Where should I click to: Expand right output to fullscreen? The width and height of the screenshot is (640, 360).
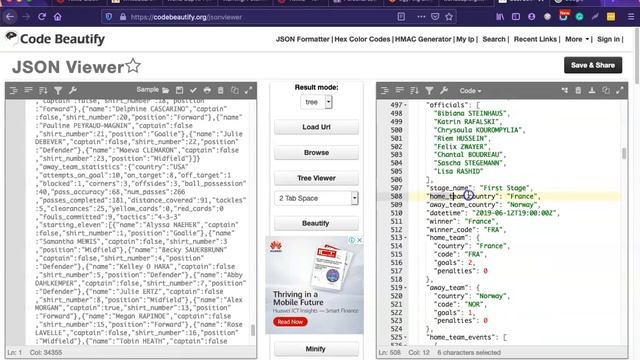point(620,90)
